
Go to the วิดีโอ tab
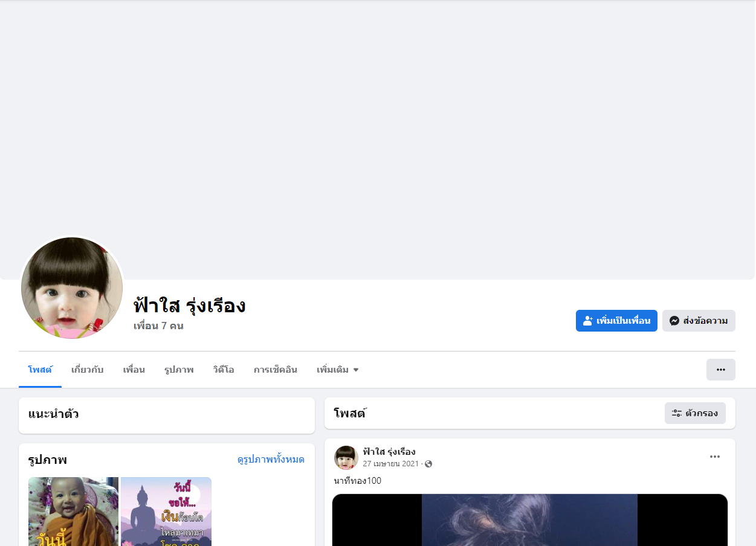pyautogui.click(x=224, y=370)
